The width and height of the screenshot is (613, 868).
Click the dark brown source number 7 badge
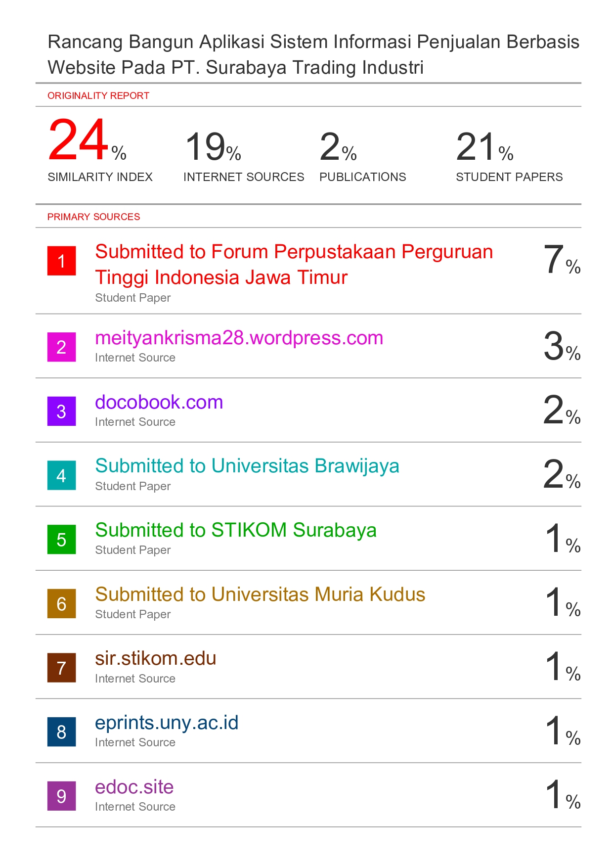[61, 668]
